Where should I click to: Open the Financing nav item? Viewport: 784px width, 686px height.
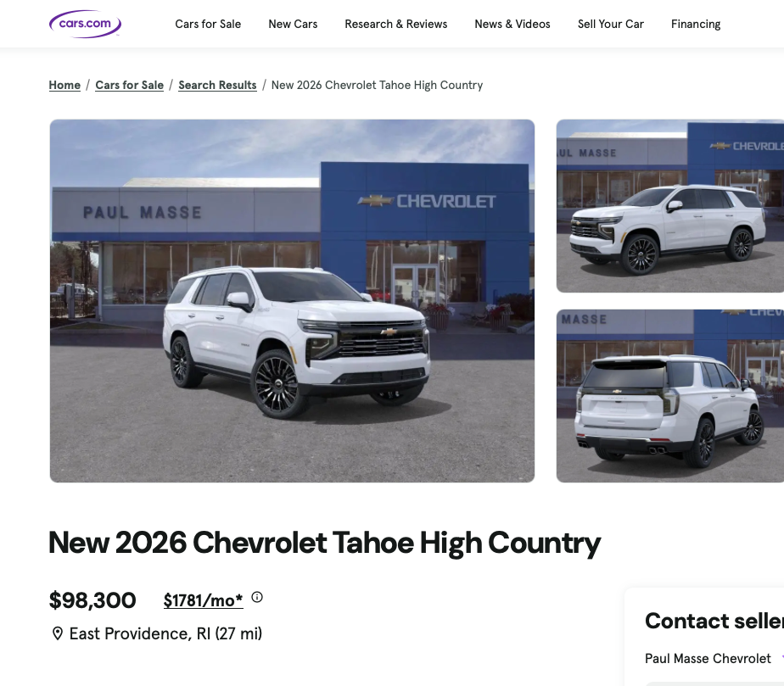pos(696,24)
